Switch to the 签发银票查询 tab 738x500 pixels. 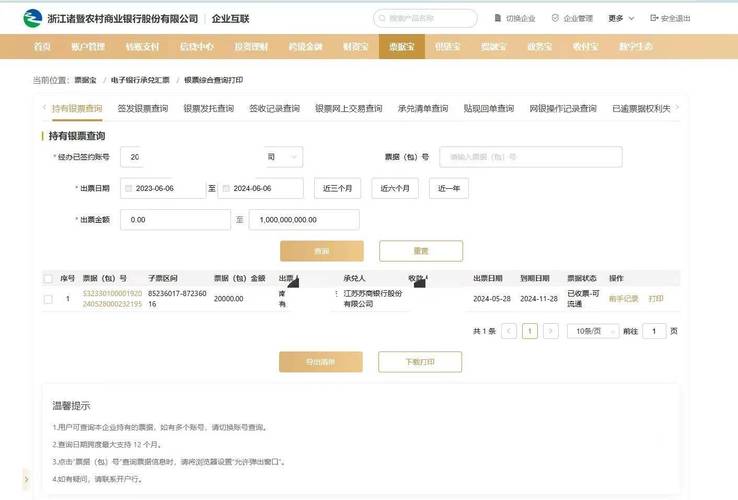[x=143, y=109]
